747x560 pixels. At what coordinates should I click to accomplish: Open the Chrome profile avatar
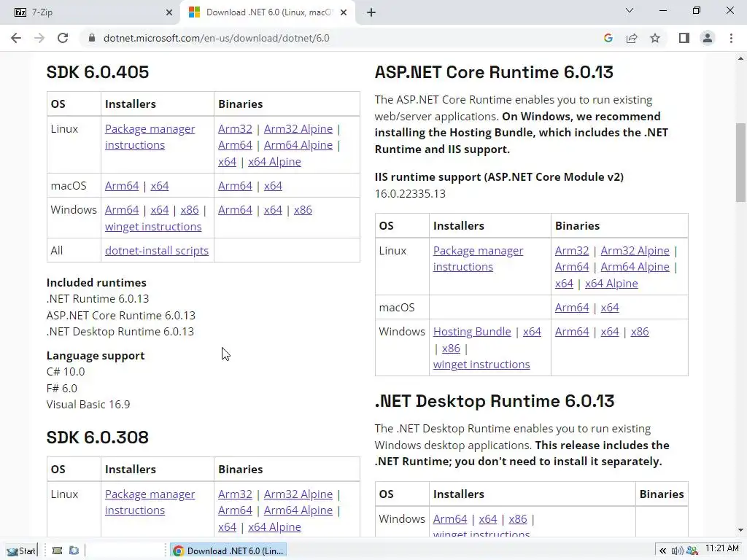[x=707, y=38]
